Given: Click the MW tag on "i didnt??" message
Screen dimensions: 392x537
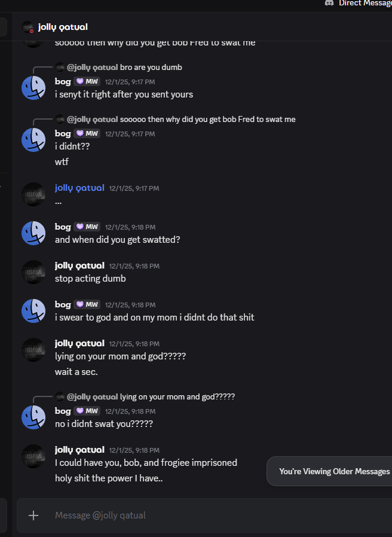Looking at the screenshot, I should pos(87,133).
